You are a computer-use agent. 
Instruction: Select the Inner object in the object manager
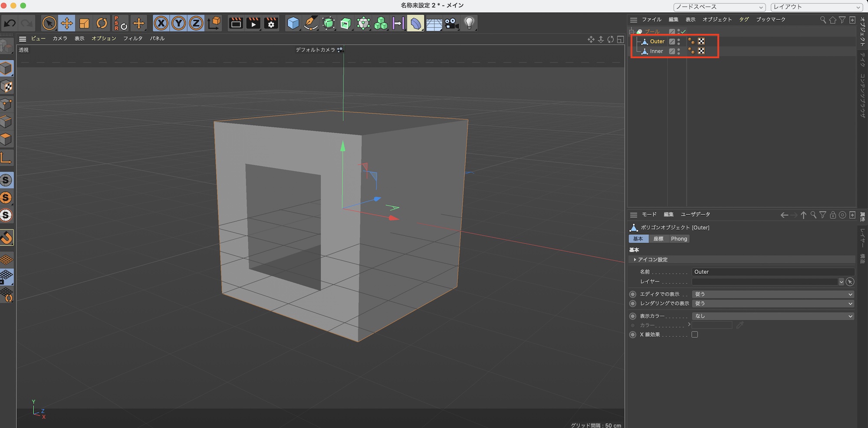point(656,51)
